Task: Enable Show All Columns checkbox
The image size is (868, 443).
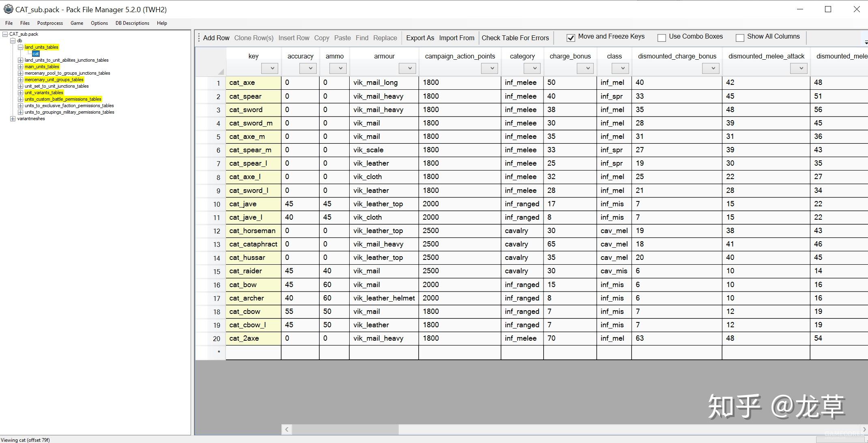Action: pyautogui.click(x=740, y=38)
